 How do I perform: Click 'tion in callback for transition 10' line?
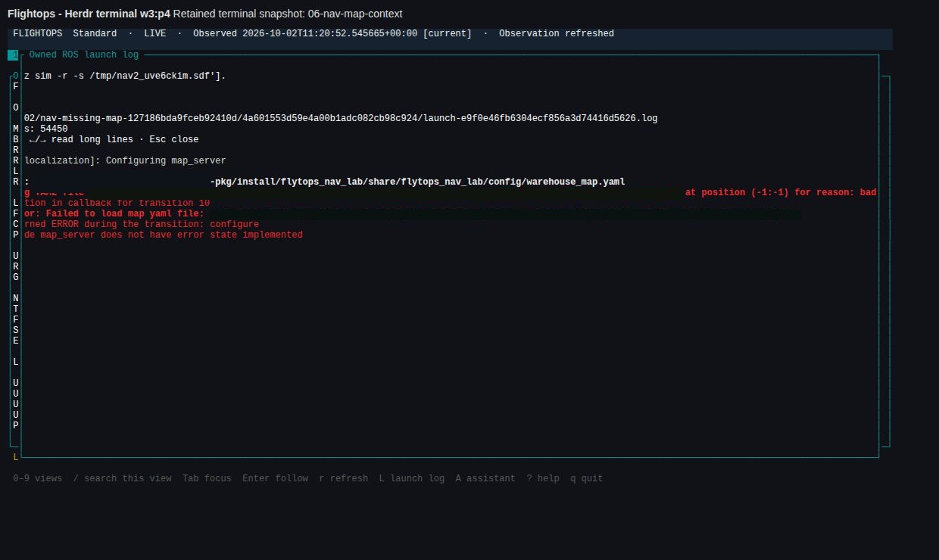(117, 203)
